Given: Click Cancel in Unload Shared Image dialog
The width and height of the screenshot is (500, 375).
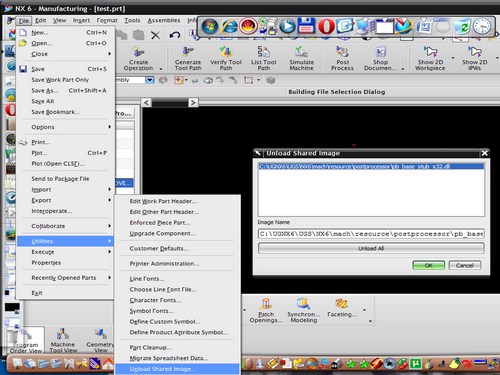Looking at the screenshot, I should click(465, 265).
